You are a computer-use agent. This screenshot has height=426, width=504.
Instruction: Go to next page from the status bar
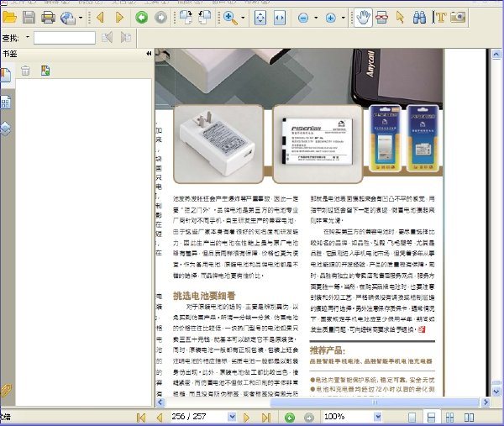click(246, 418)
